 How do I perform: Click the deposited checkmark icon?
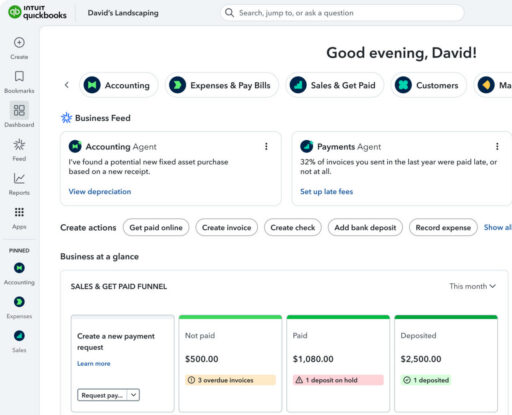(x=407, y=380)
